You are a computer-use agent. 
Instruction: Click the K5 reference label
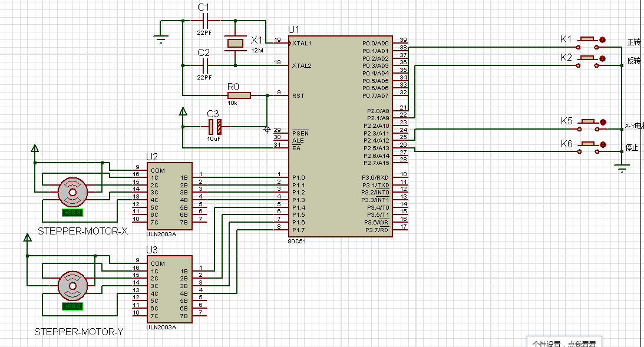coord(567,121)
